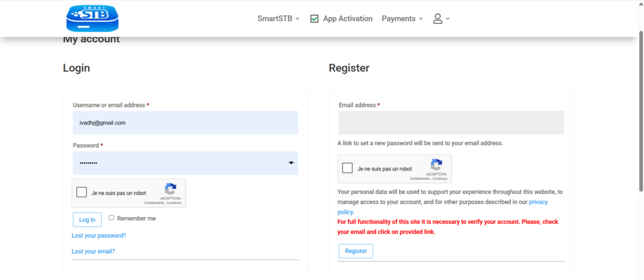
Task: Click the SmartSTB logo
Action: [92, 19]
